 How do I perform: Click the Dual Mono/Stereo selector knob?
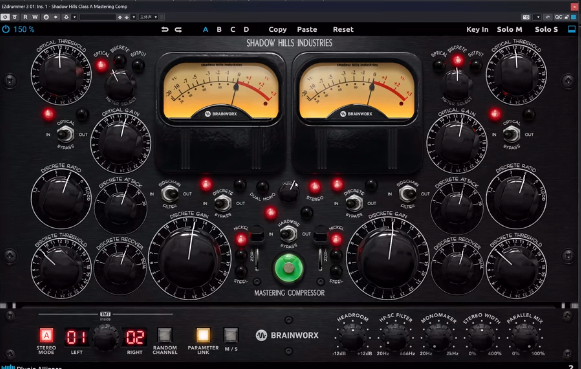289,192
